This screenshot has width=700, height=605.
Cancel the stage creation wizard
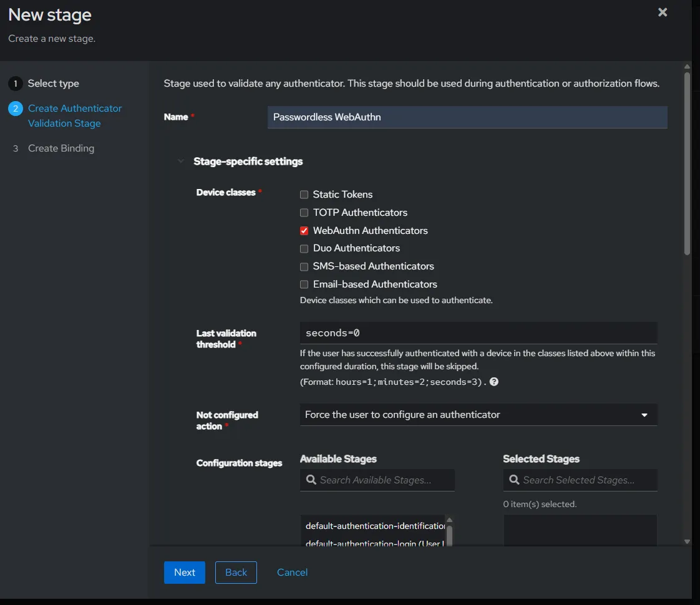coord(292,573)
